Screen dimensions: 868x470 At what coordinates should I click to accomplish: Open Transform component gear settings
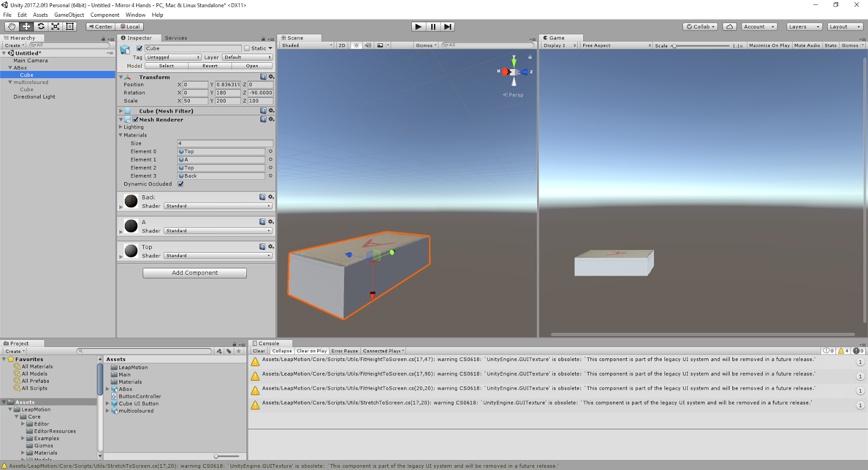(271, 77)
